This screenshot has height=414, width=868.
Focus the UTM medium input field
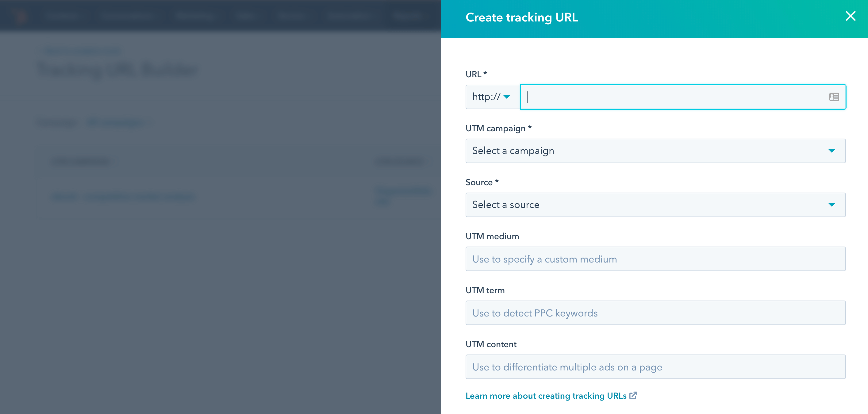(x=655, y=259)
